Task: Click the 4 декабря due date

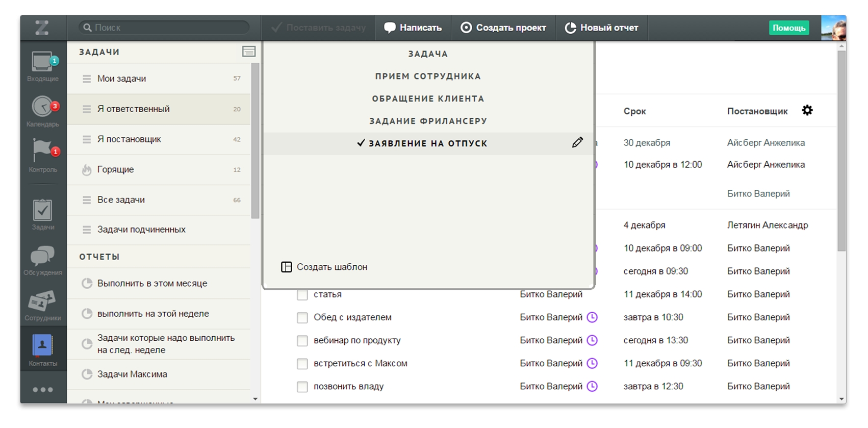Action: 644,225
